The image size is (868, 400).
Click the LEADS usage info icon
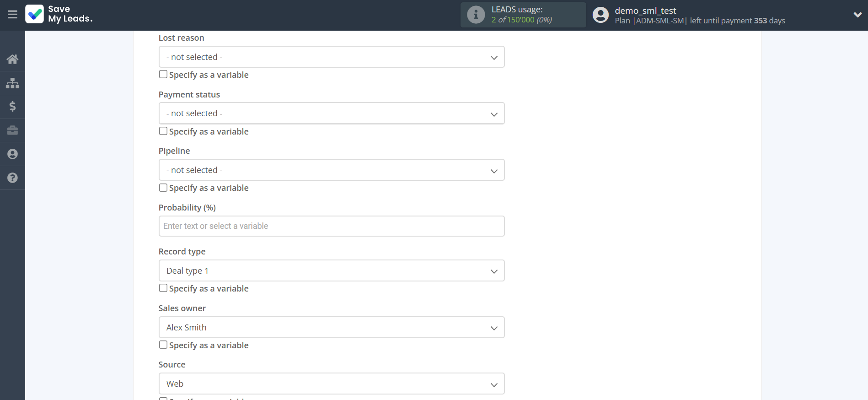[x=476, y=15]
